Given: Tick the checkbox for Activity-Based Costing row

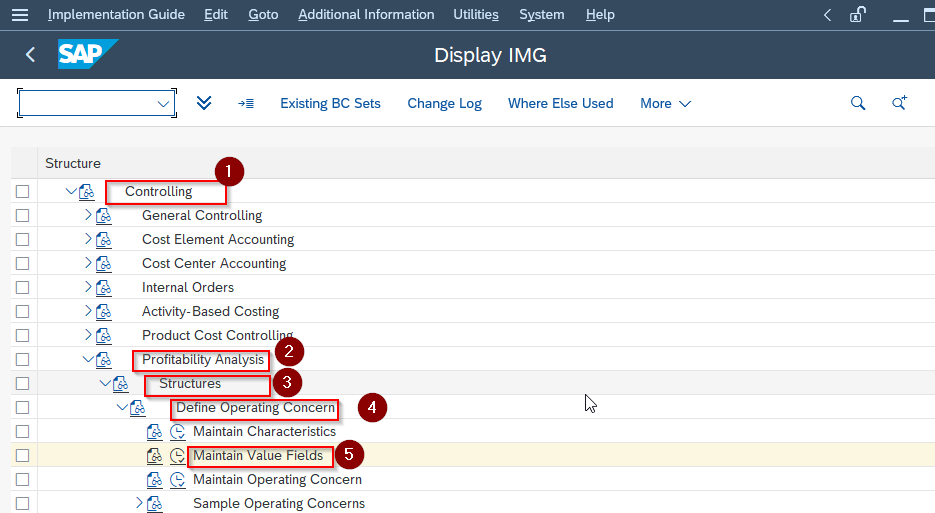Looking at the screenshot, I should pyautogui.click(x=23, y=311).
